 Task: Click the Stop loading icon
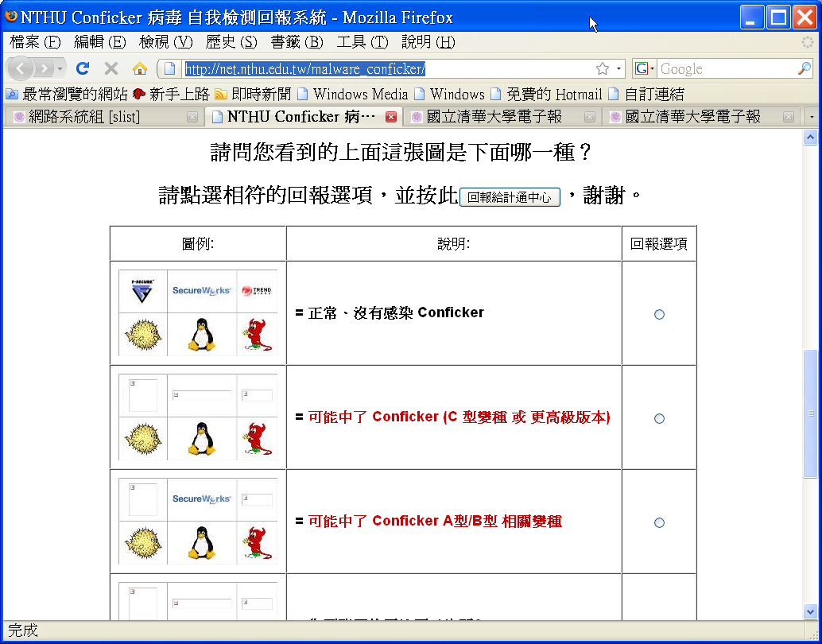click(111, 68)
